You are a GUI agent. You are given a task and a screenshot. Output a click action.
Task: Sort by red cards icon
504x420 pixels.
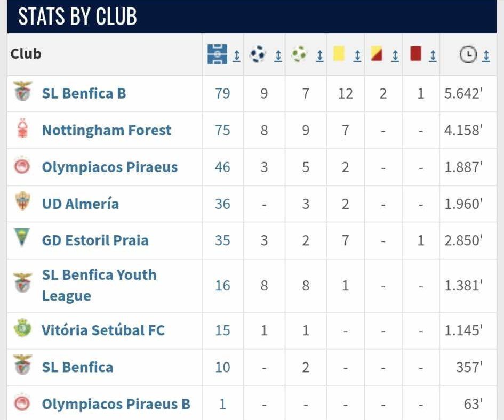point(415,53)
